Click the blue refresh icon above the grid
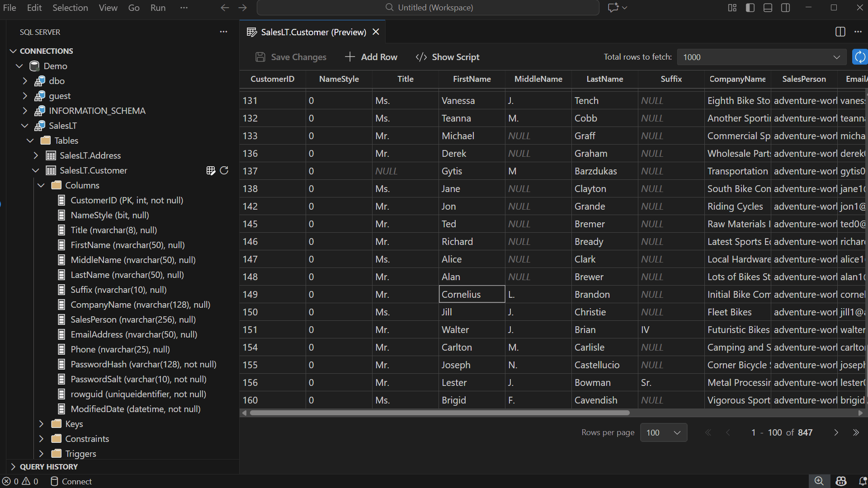This screenshot has width=868, height=488. click(x=860, y=57)
